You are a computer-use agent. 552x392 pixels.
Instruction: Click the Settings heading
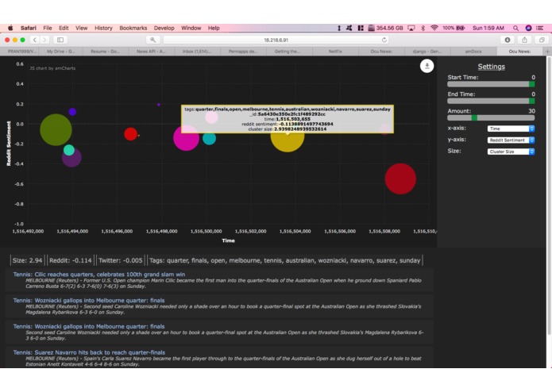click(491, 67)
